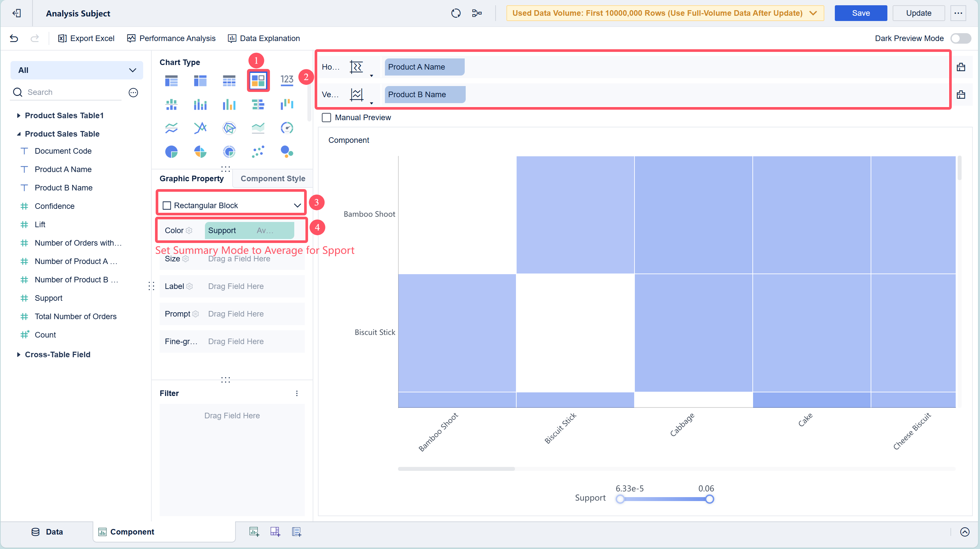The image size is (980, 549).
Task: Click the refresh icon in top bar
Action: (456, 13)
